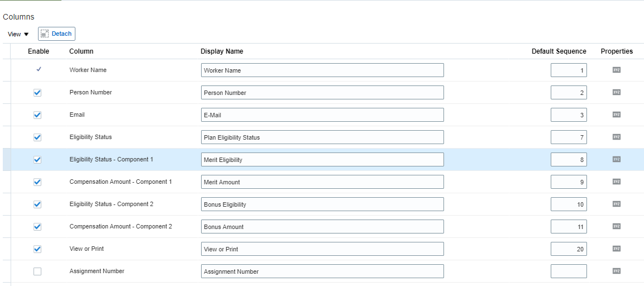This screenshot has height=286, width=644.
Task: Open properties icon for View or Print row
Action: coord(617,249)
